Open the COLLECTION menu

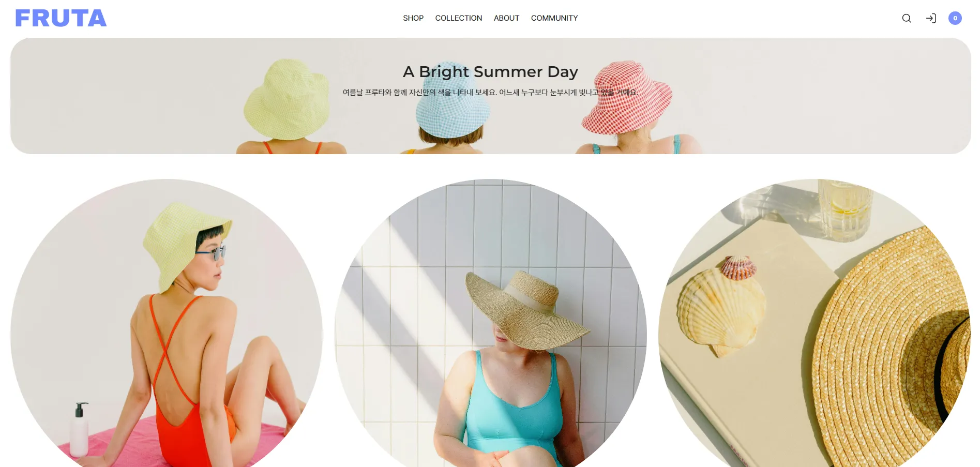click(x=459, y=18)
